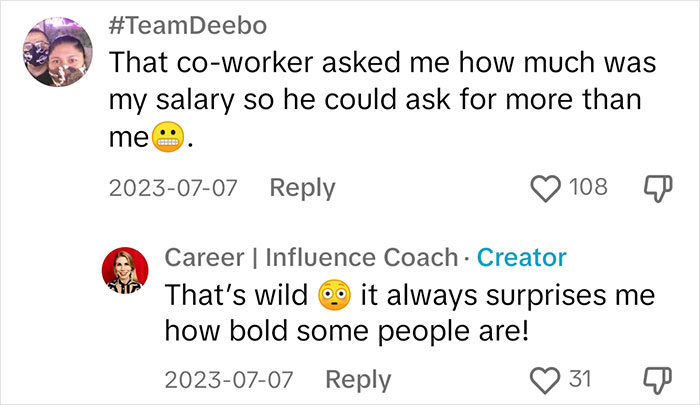Click the flushed emoji in creator reply

click(334, 295)
